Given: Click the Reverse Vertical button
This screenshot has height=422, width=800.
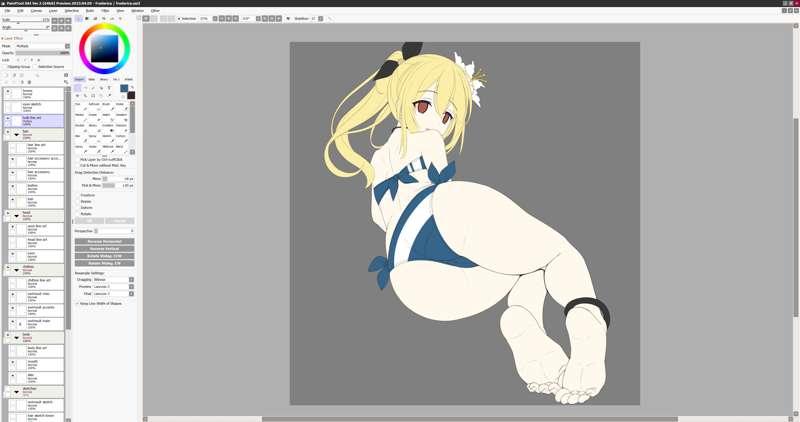Looking at the screenshot, I should click(105, 249).
